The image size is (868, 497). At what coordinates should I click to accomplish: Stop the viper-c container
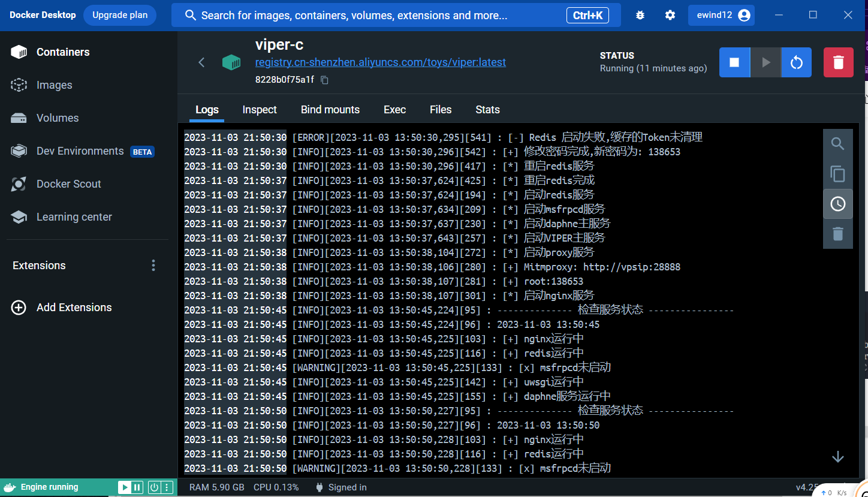coord(734,62)
